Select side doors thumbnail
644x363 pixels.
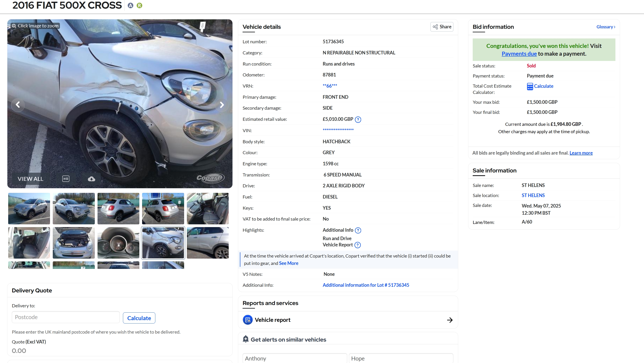[x=207, y=243]
